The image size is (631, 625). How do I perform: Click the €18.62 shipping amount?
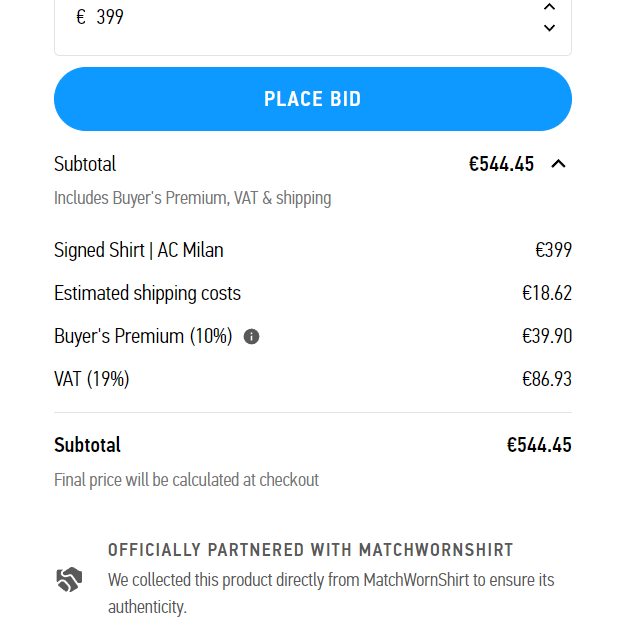pyautogui.click(x=546, y=293)
